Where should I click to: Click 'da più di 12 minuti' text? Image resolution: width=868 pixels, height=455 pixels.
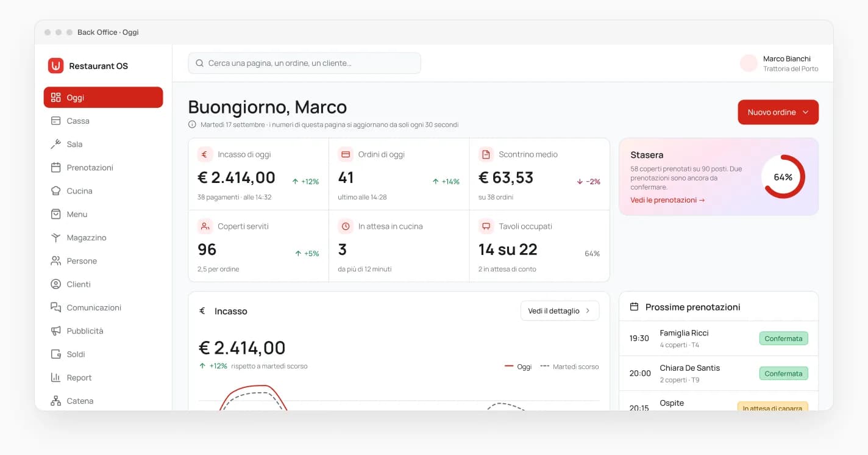tap(365, 269)
